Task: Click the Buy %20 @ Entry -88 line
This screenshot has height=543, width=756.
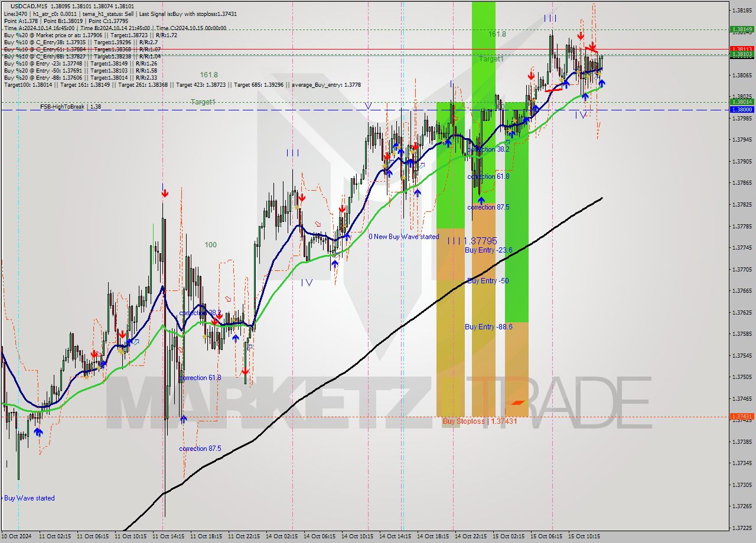Action: pyautogui.click(x=80, y=77)
